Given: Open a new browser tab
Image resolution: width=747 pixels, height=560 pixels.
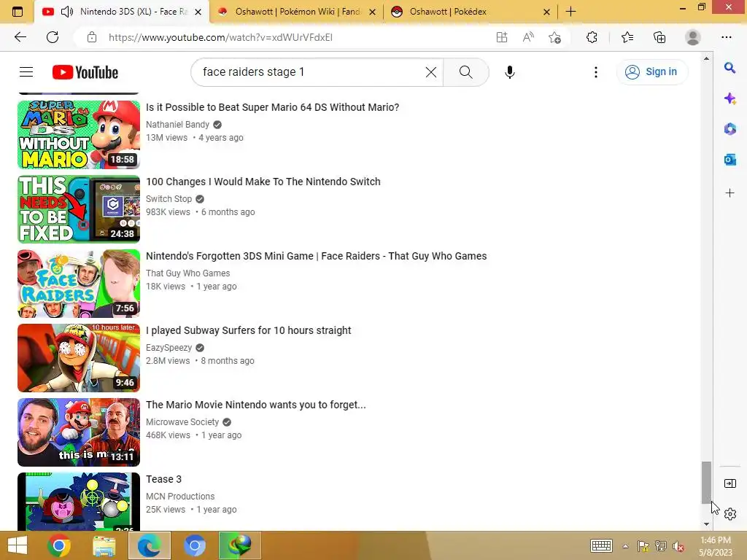Looking at the screenshot, I should tap(570, 12).
